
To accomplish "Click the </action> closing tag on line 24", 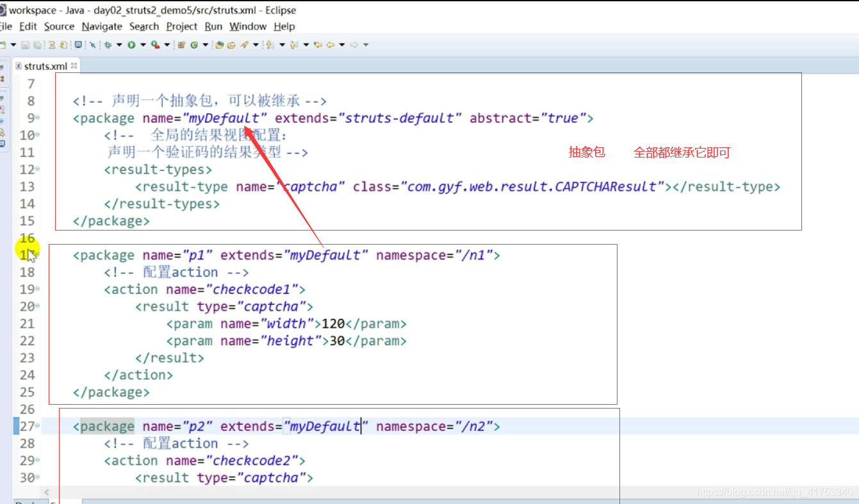I will [x=138, y=375].
